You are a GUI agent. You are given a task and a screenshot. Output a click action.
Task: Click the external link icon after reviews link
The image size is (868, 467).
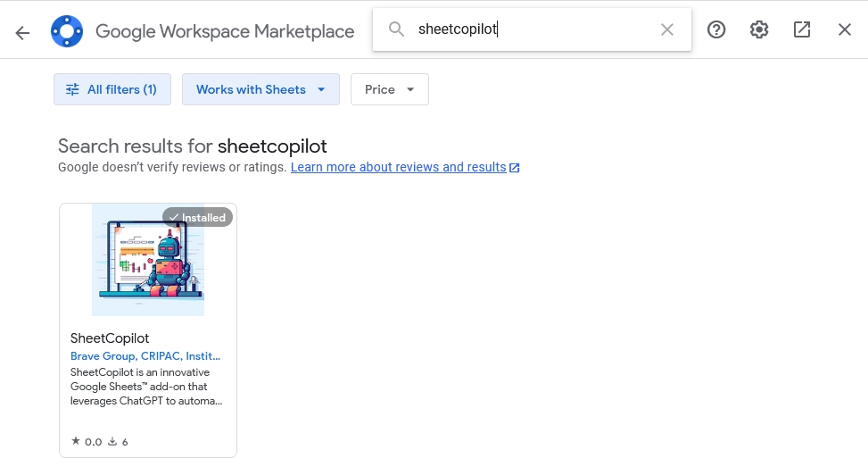click(x=514, y=168)
